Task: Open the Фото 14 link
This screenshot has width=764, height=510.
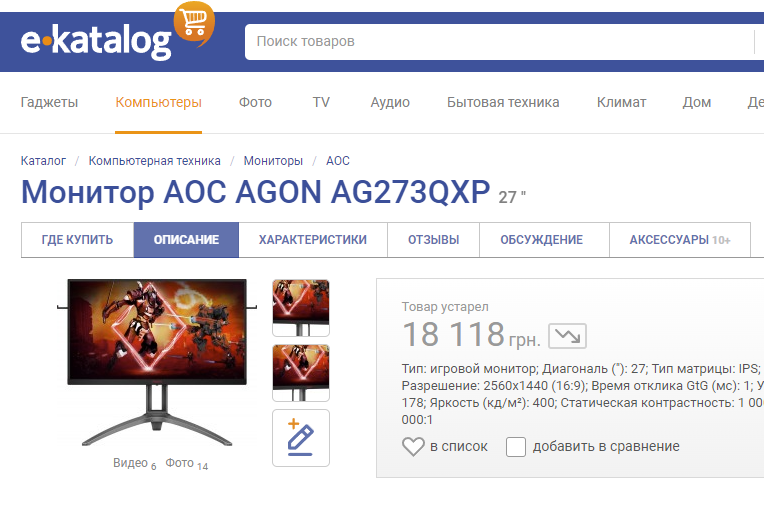Action: pyautogui.click(x=187, y=463)
